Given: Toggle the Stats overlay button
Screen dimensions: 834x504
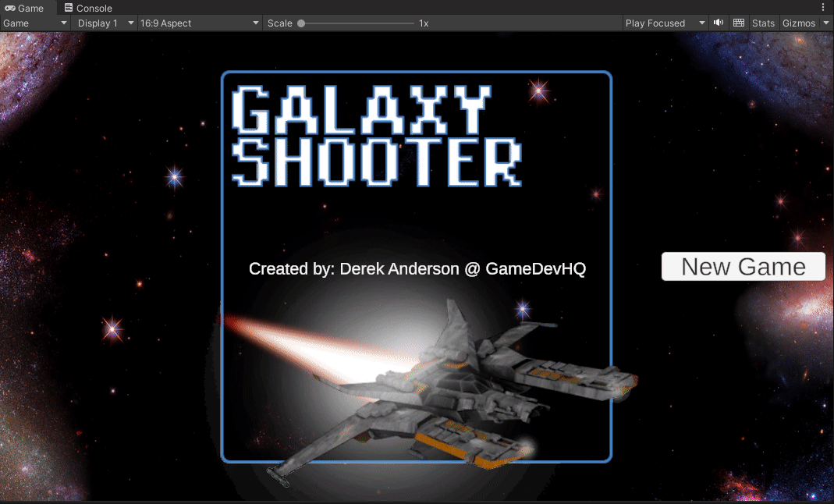Looking at the screenshot, I should 763,23.
